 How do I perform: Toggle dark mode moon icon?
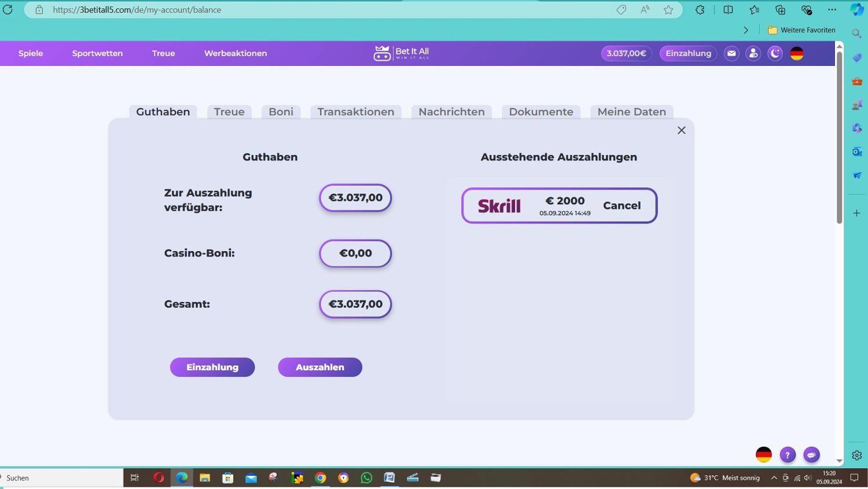(775, 53)
